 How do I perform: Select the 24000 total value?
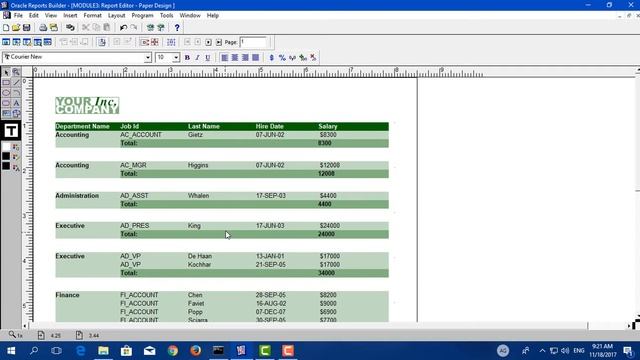(326, 234)
